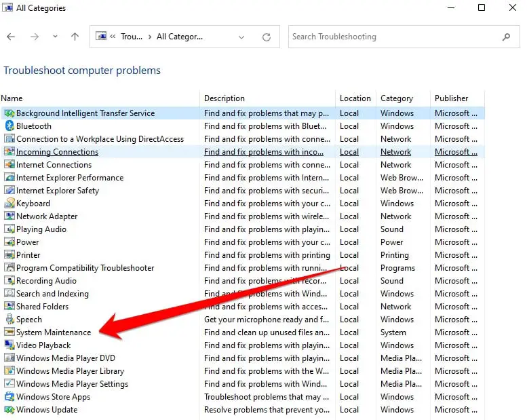
Task: Maximize the All Categories window
Action: click(482, 7)
